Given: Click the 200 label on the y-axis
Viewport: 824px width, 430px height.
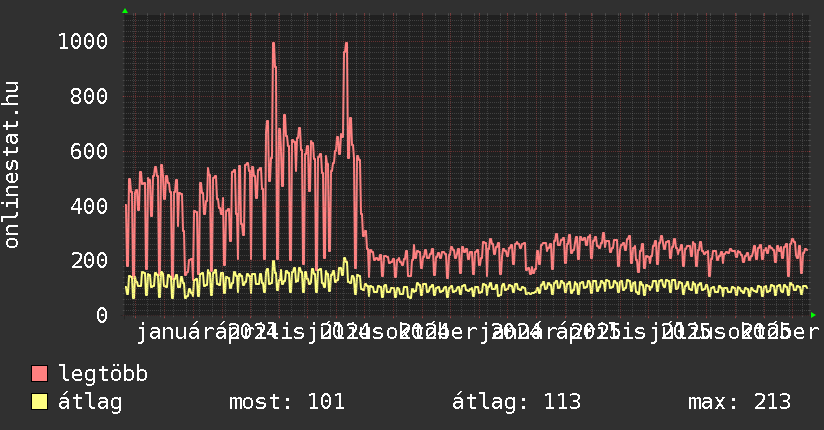Looking at the screenshot, I should pyautogui.click(x=90, y=261).
